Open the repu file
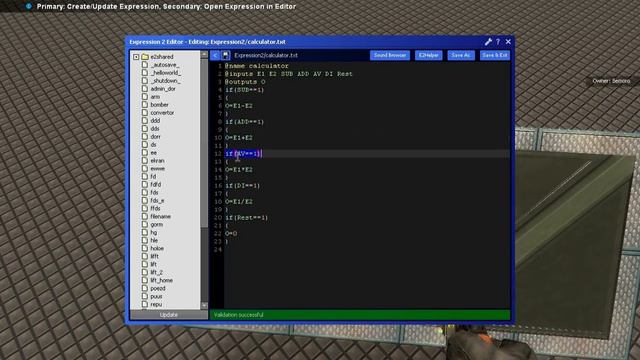 click(x=156, y=304)
